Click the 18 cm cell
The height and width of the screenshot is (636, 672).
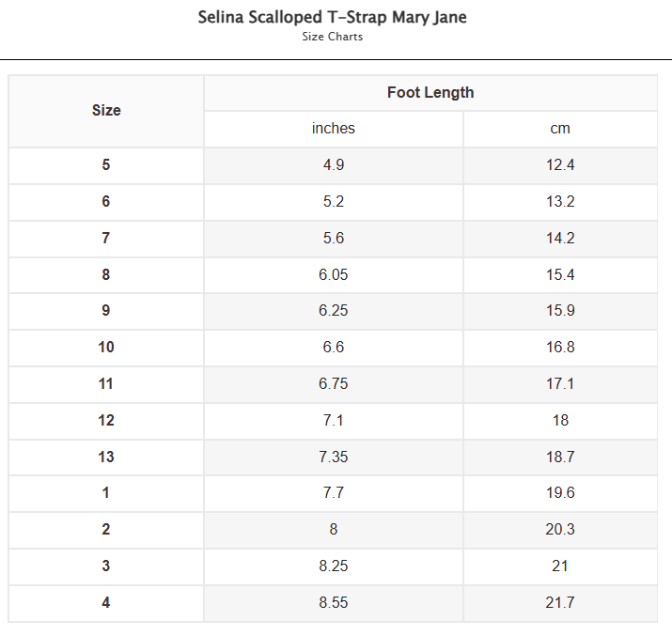click(560, 421)
